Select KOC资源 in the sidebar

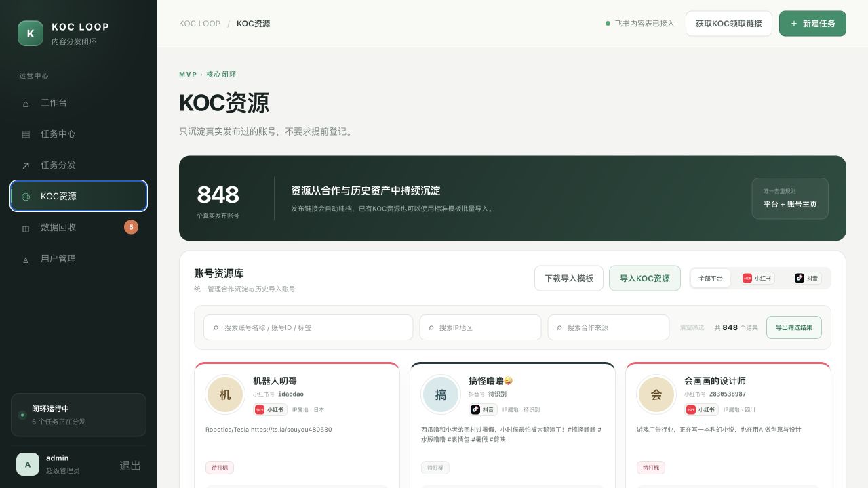click(x=79, y=197)
